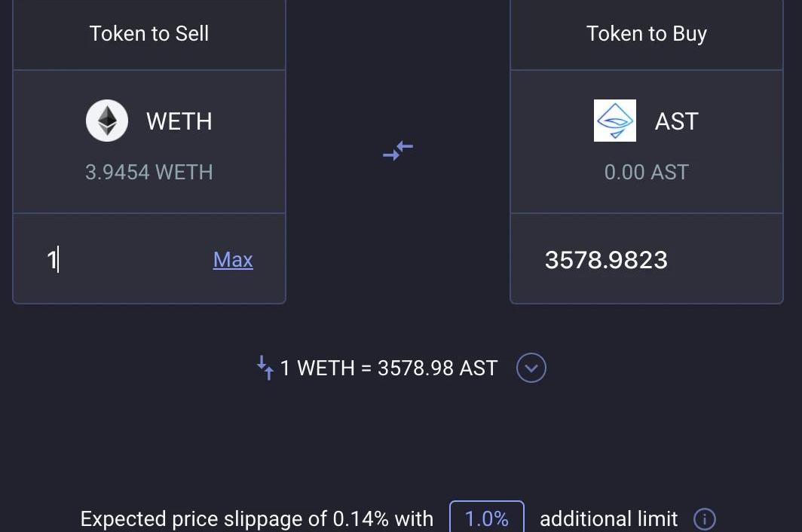The image size is (802, 532).
Task: Click the Ethereum logo for WETH
Action: [107, 121]
